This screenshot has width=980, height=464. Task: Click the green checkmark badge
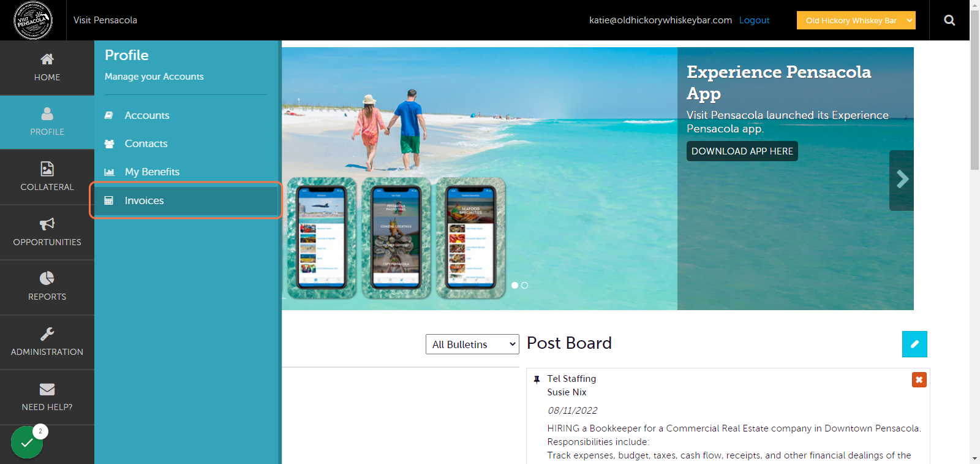(x=27, y=442)
